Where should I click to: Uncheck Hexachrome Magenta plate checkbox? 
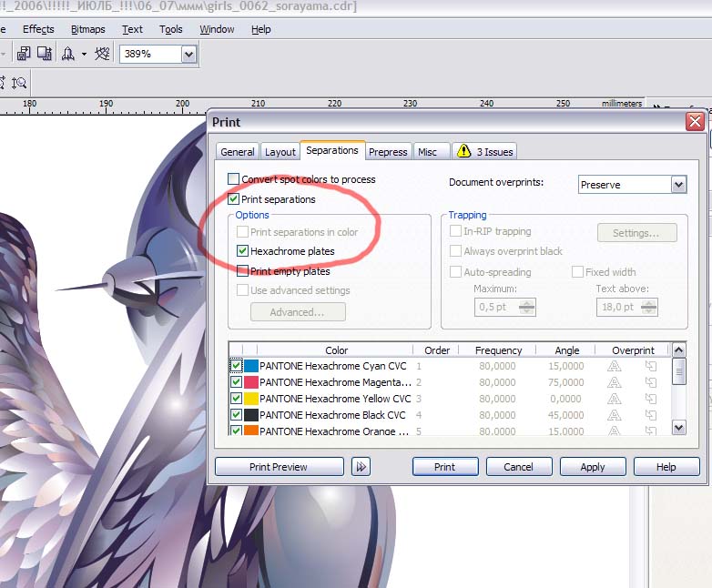click(x=236, y=382)
